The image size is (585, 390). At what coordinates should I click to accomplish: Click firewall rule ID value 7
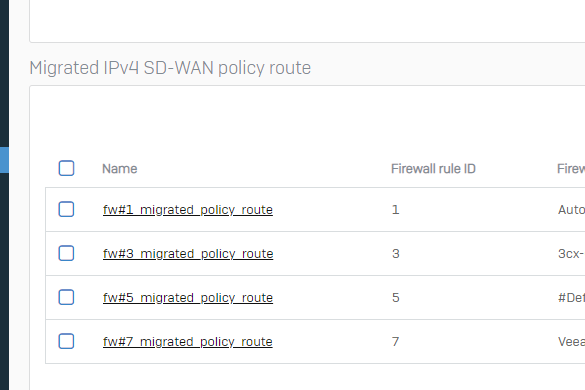(395, 341)
